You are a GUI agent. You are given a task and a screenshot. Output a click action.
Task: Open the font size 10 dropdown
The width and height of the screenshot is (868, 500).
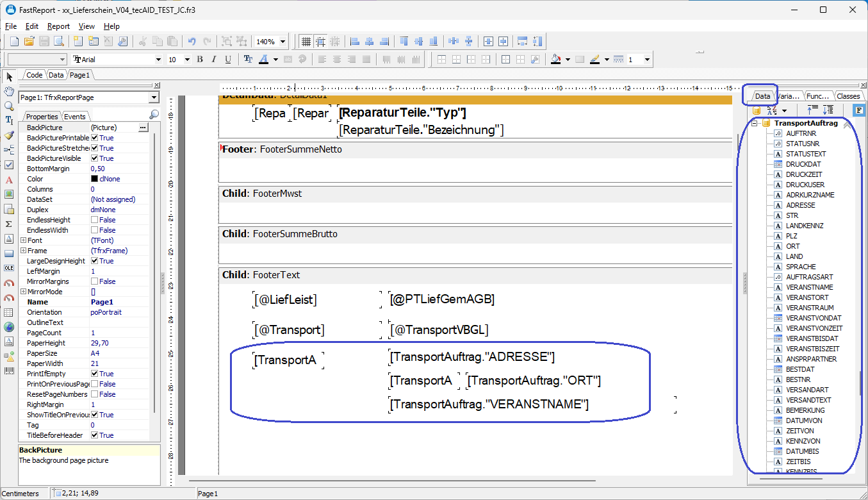[186, 60]
